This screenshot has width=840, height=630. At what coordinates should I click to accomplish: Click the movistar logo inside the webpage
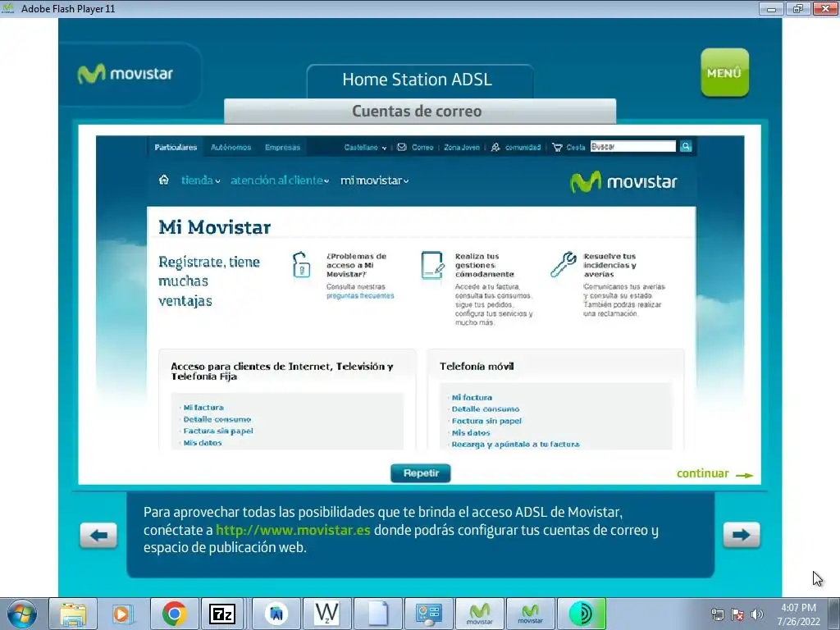623,182
